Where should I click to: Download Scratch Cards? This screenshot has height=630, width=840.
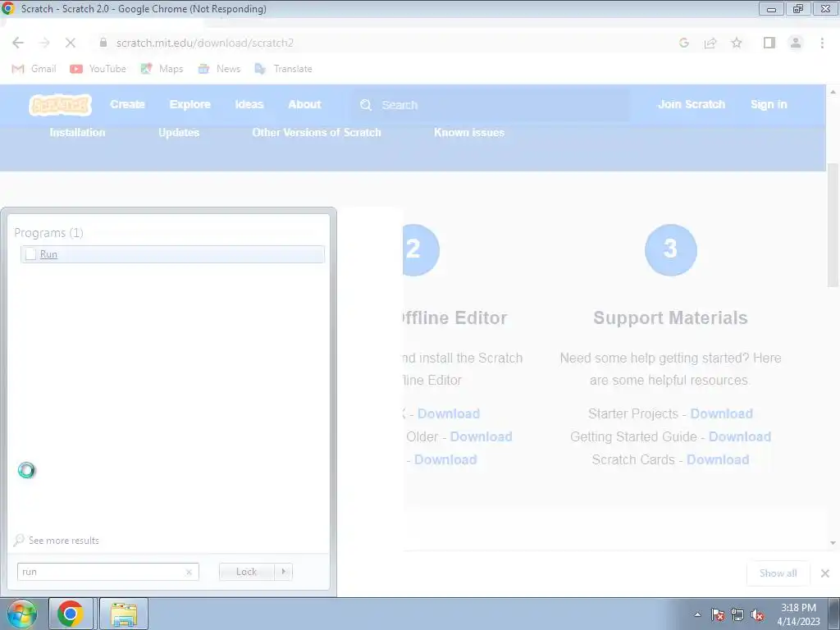pos(718,459)
